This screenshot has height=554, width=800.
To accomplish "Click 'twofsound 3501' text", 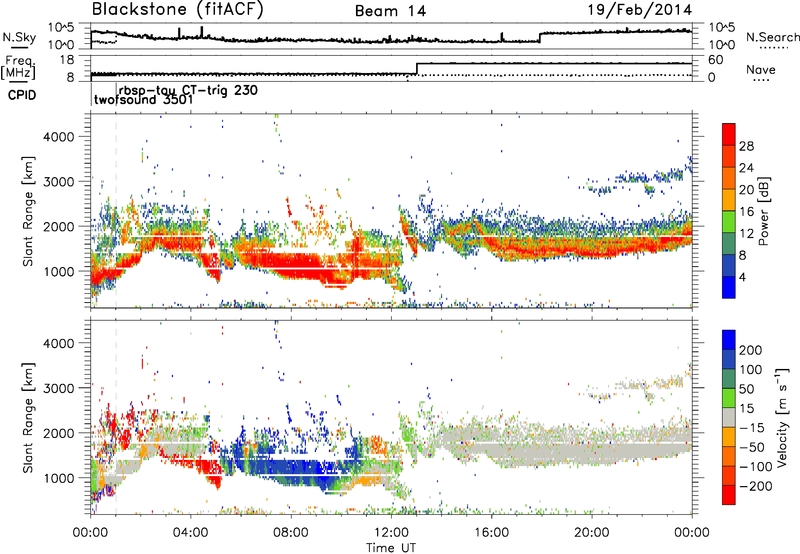I will [143, 99].
